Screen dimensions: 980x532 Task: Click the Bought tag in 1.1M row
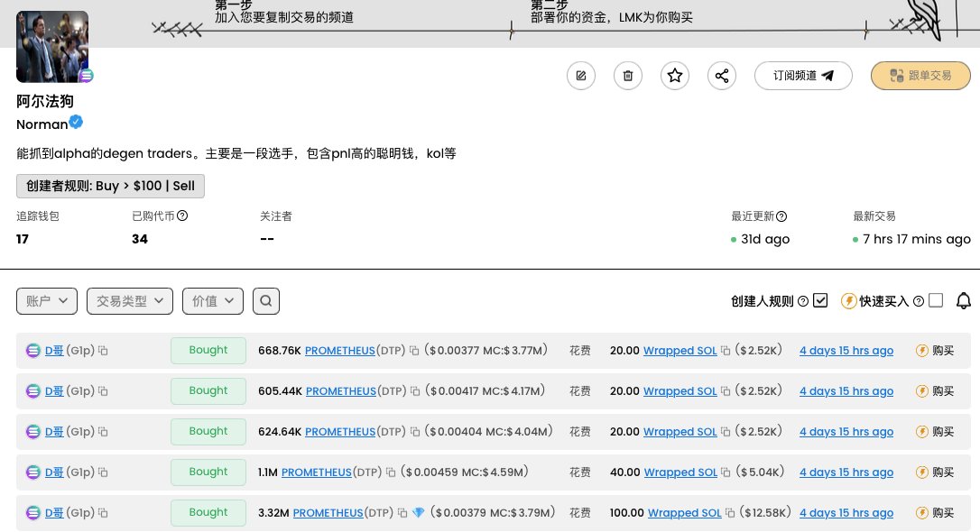pos(208,472)
